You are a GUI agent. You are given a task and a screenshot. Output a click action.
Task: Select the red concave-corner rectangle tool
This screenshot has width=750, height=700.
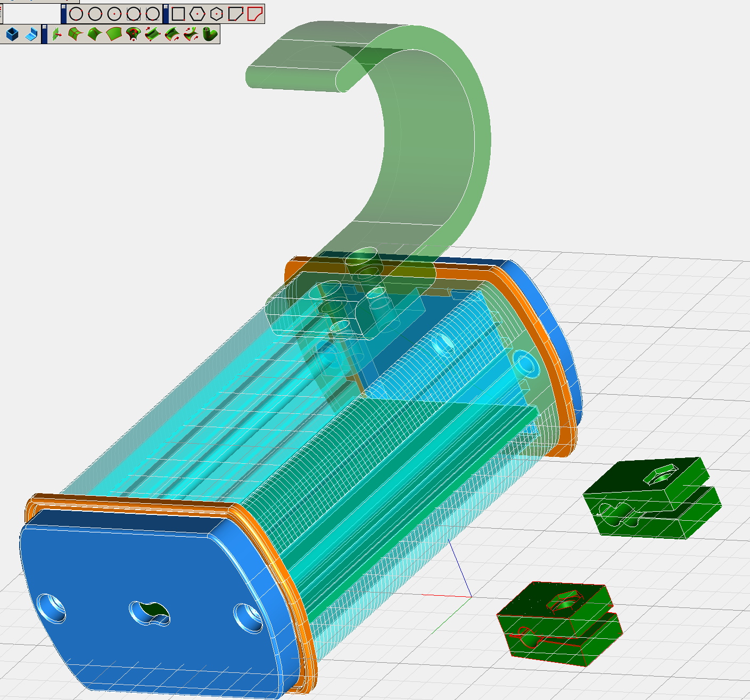pyautogui.click(x=255, y=14)
